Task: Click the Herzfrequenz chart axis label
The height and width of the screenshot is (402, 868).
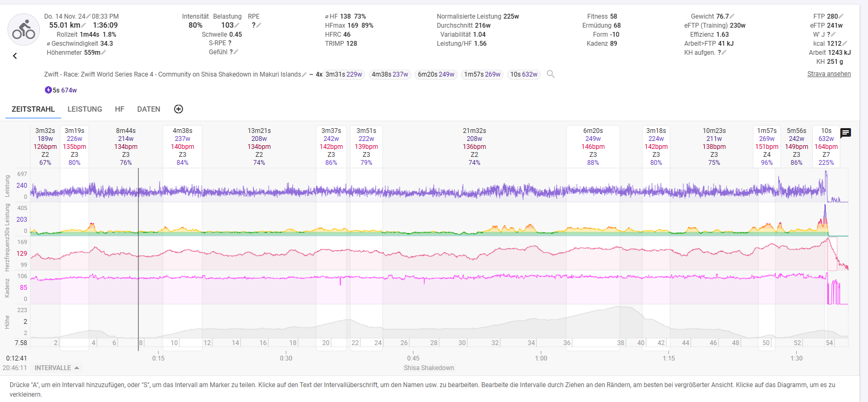Action: click(x=7, y=254)
